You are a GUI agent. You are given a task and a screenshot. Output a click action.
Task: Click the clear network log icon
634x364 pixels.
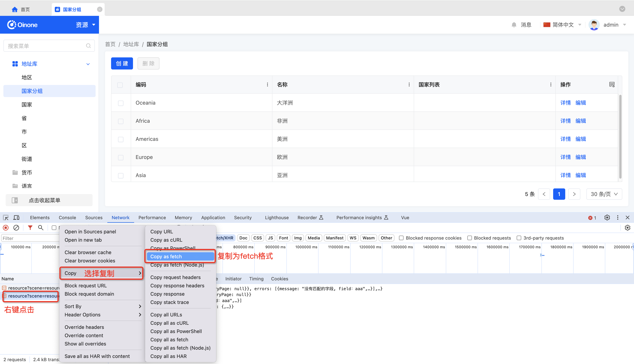point(16,227)
